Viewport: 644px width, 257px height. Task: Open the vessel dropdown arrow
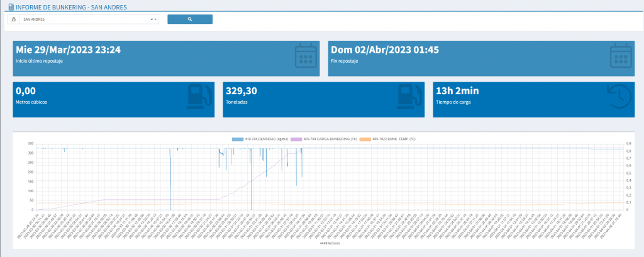click(155, 19)
